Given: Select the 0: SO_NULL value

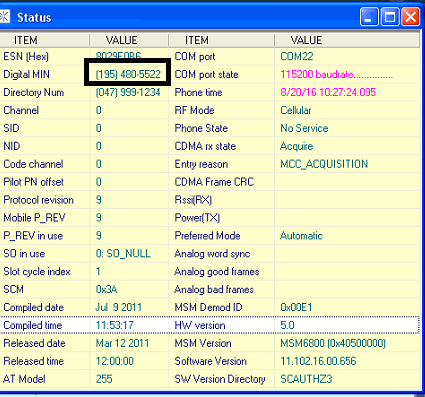Looking at the screenshot, I should click(123, 254).
